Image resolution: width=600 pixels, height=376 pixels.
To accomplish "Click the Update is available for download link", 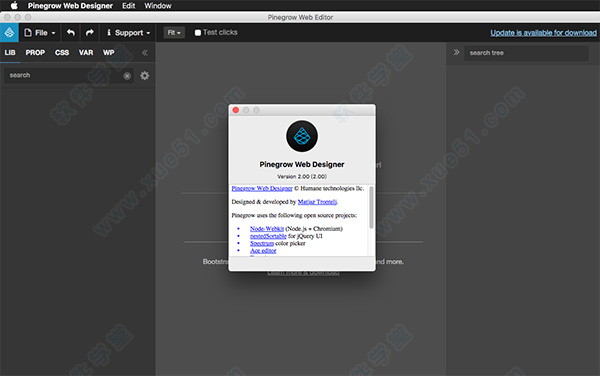I will click(x=543, y=33).
